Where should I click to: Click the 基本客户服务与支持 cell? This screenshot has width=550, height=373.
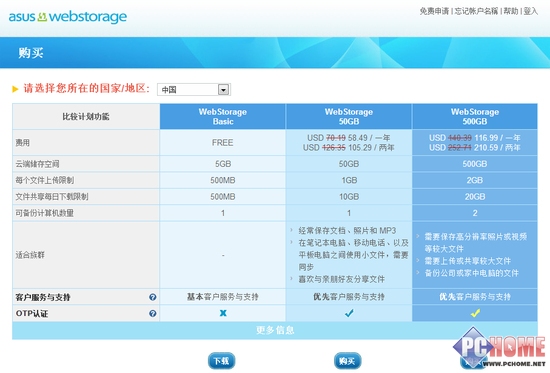[x=223, y=297]
